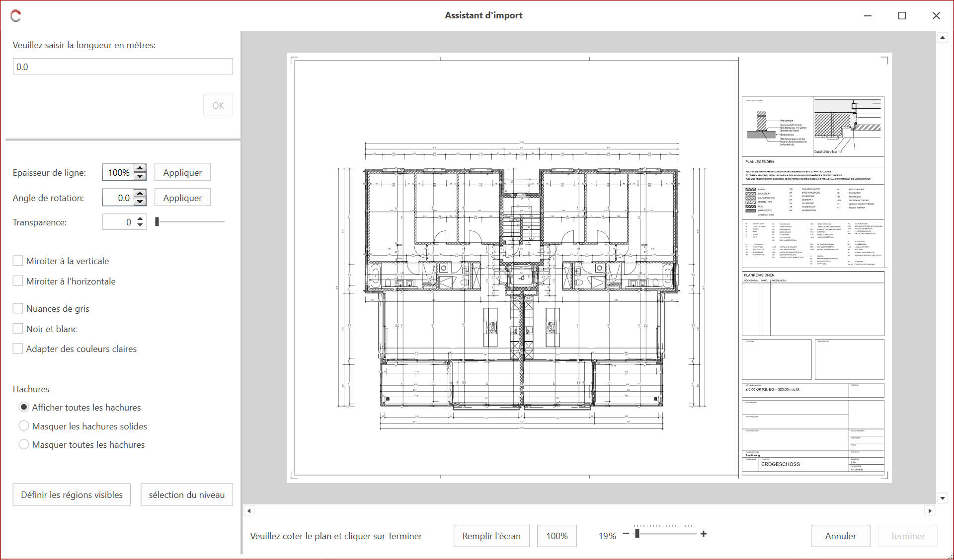954x560 pixels.
Task: Enable Miroiter à la verticale checkbox
Action: click(18, 261)
